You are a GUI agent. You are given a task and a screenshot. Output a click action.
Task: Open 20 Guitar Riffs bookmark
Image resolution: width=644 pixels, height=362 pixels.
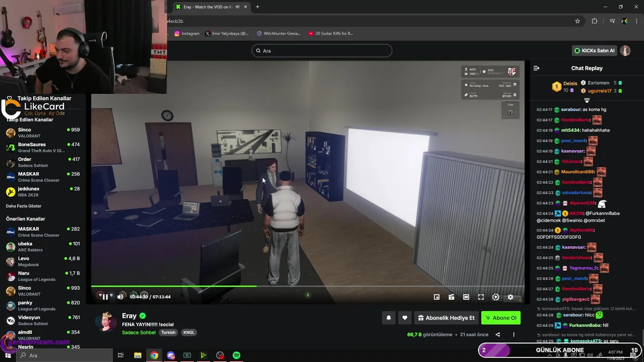331,34
